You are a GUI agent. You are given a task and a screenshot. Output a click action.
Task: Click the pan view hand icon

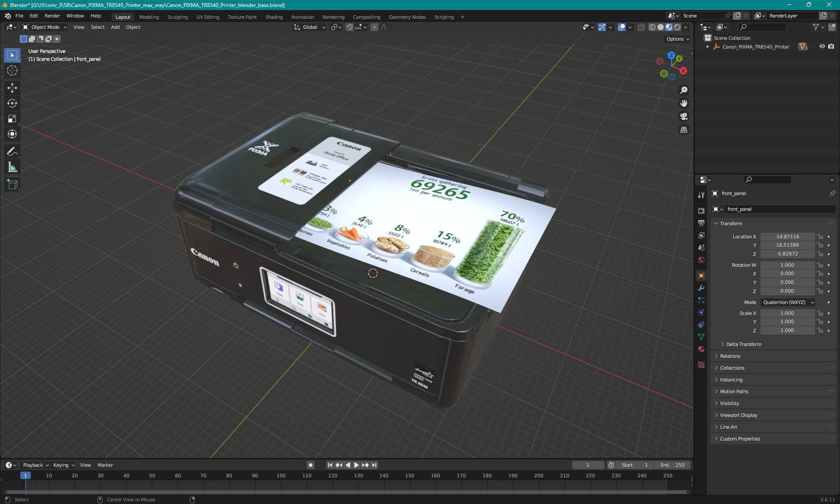point(684,103)
